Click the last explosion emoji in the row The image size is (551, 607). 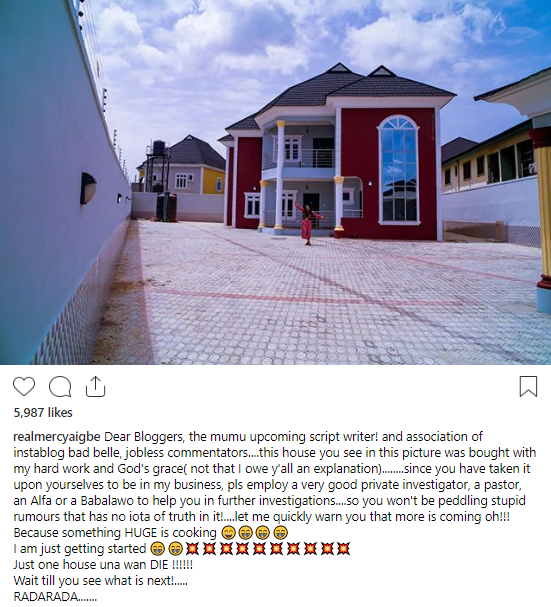[x=343, y=549]
